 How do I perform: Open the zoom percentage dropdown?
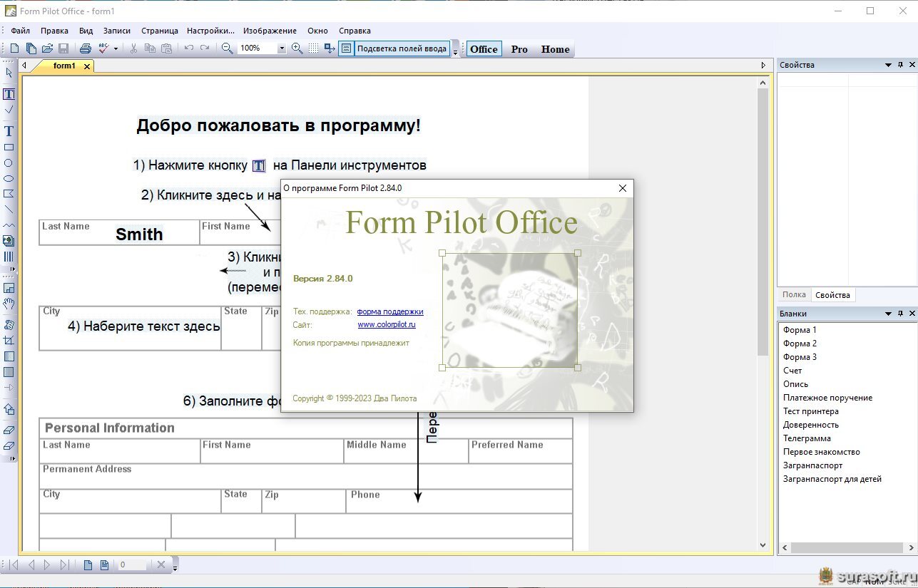pyautogui.click(x=281, y=48)
